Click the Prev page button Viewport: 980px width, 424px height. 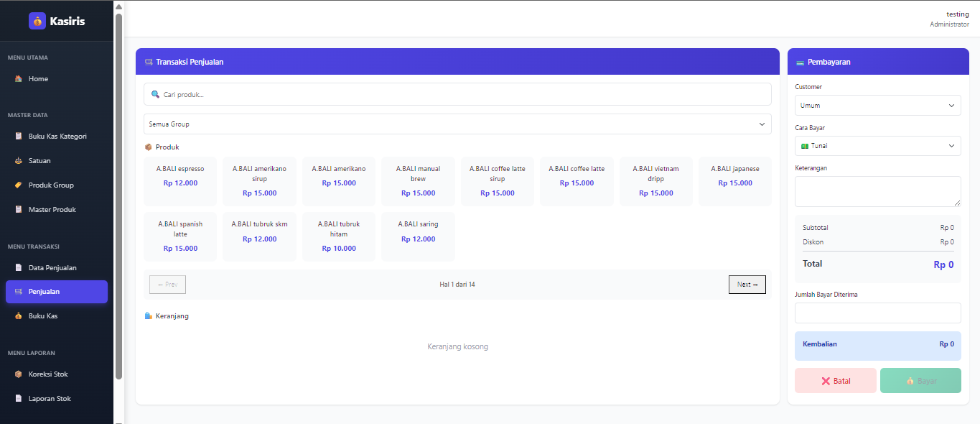167,285
